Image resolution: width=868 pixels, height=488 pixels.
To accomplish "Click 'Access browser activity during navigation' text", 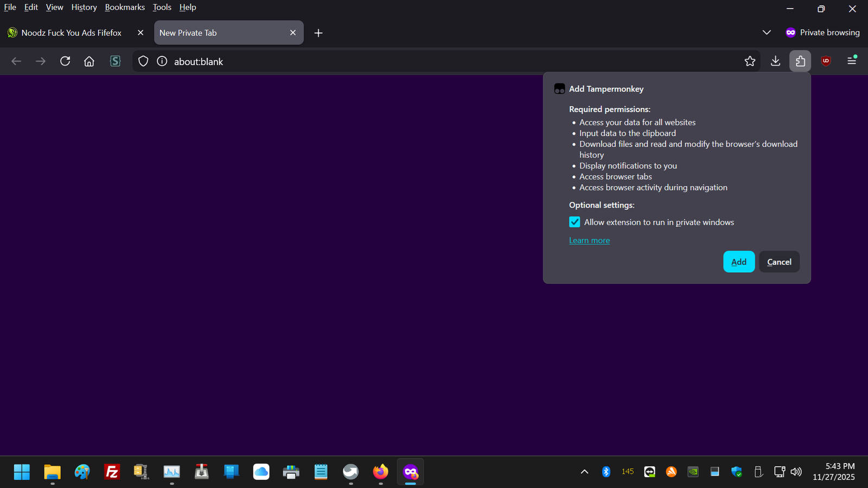I will click(653, 188).
